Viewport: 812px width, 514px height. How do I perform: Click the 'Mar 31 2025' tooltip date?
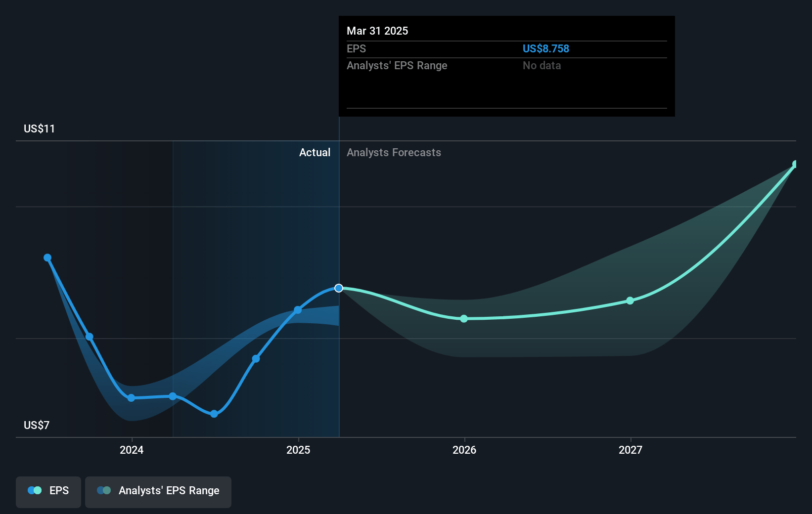tap(377, 31)
